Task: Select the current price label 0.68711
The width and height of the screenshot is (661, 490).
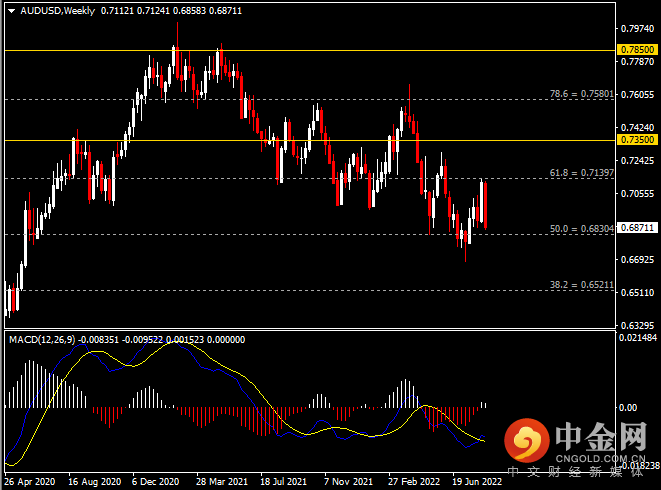Action: [637, 228]
